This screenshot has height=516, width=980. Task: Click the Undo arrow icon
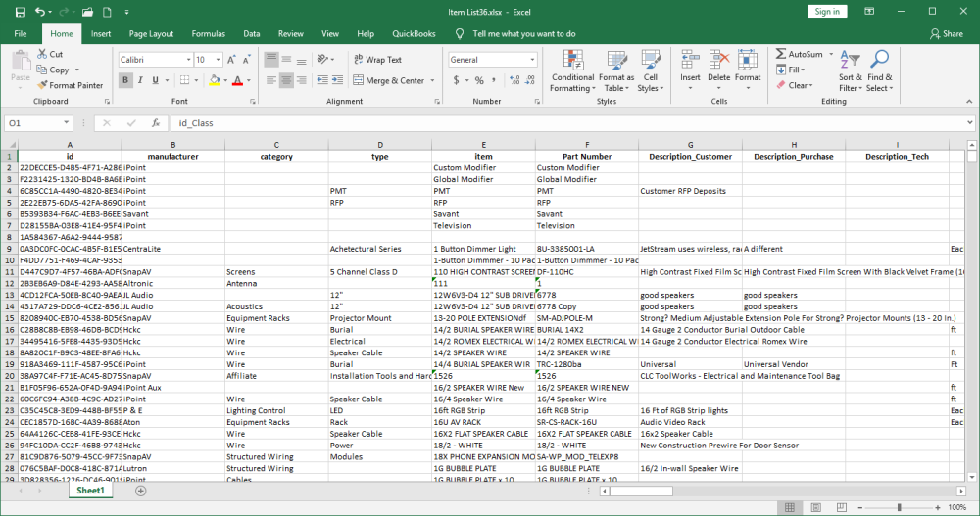(40, 12)
